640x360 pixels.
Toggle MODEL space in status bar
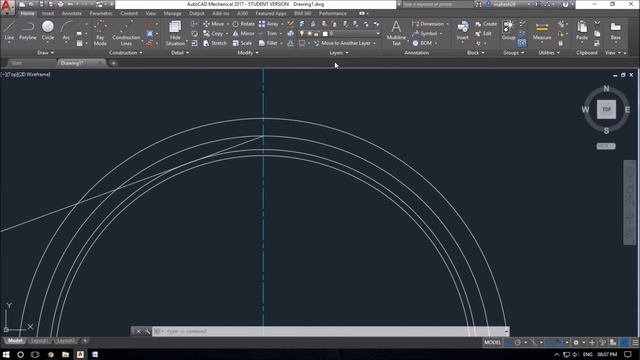click(492, 342)
